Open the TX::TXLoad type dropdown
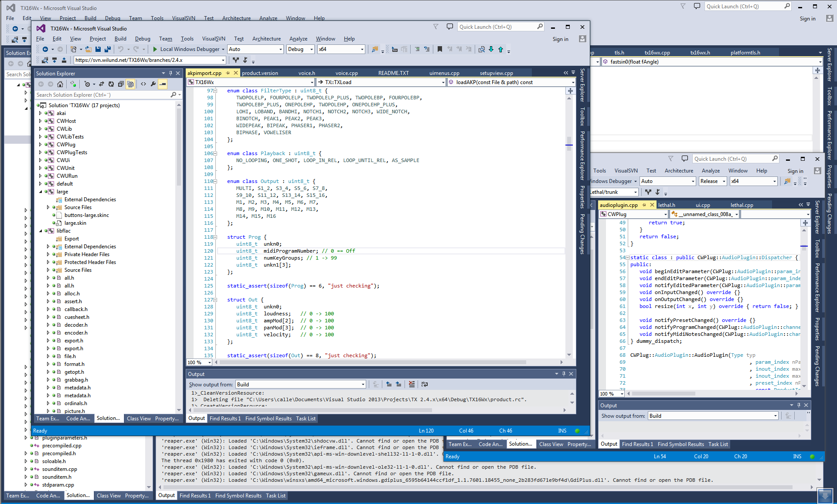Viewport: 837px width, 504px height. [381, 82]
